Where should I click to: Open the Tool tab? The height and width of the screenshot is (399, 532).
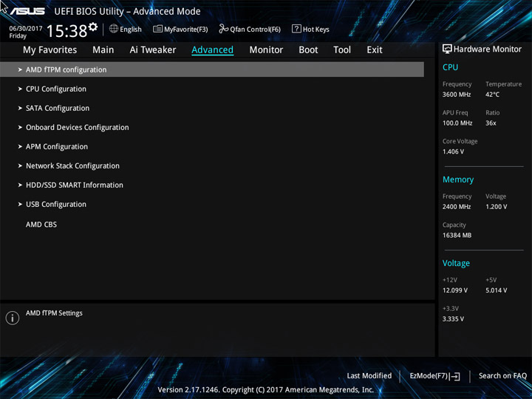(x=342, y=50)
